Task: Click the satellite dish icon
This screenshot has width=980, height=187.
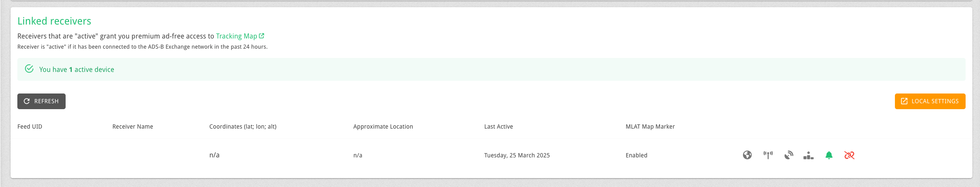Action: (x=788, y=155)
